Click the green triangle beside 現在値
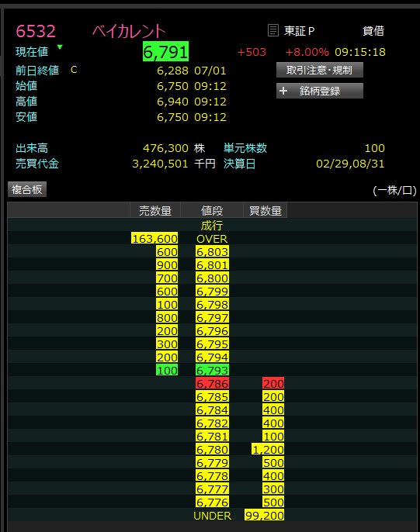Viewport: 420px width, 532px height. [x=60, y=47]
